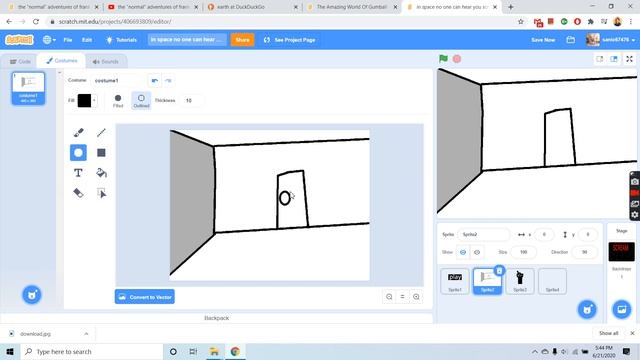Select the Circle tool
The width and height of the screenshot is (640, 360).
(78, 153)
